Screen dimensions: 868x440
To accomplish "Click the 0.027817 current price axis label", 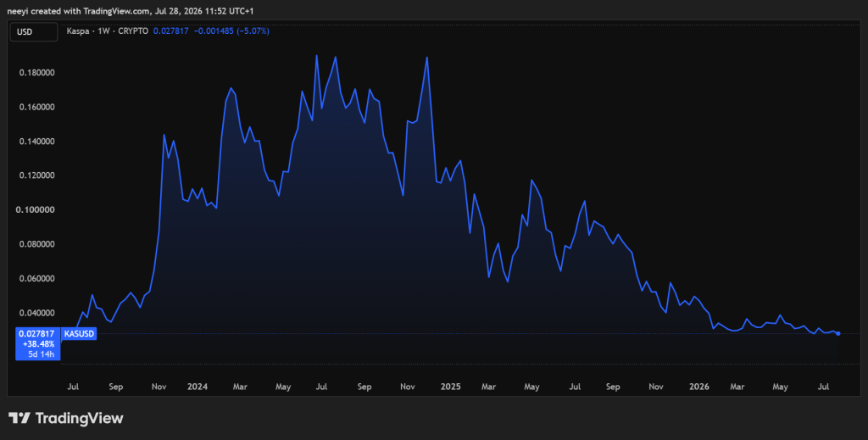I will tap(37, 334).
